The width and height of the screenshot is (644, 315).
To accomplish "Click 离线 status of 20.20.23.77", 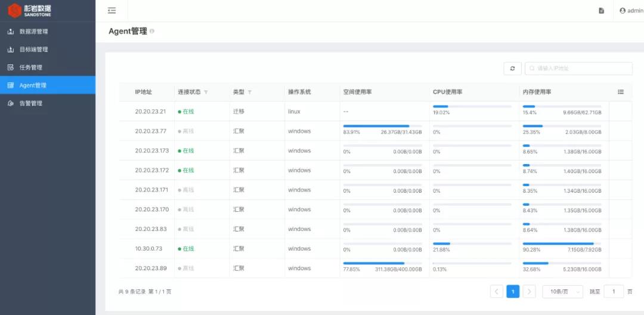I will (x=186, y=131).
